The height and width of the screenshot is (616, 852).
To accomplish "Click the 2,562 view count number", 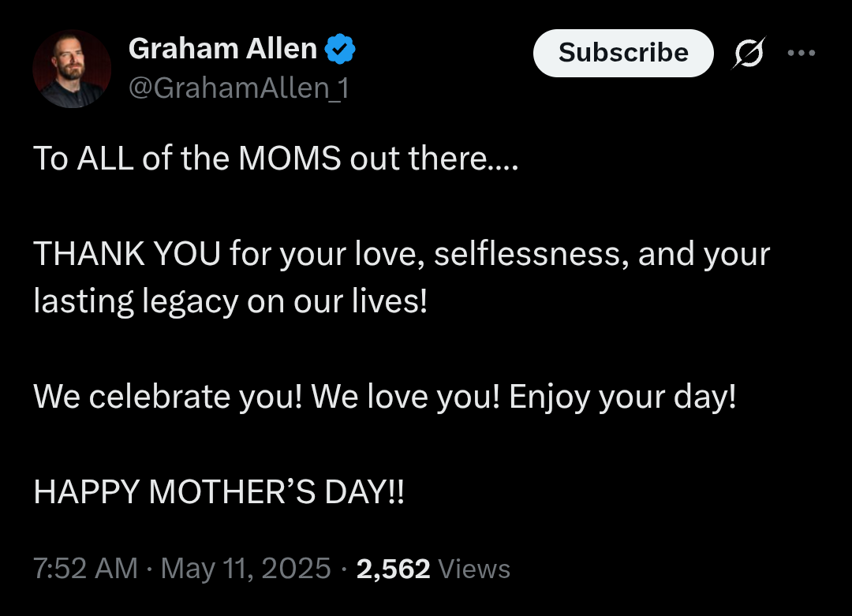I will pyautogui.click(x=393, y=569).
